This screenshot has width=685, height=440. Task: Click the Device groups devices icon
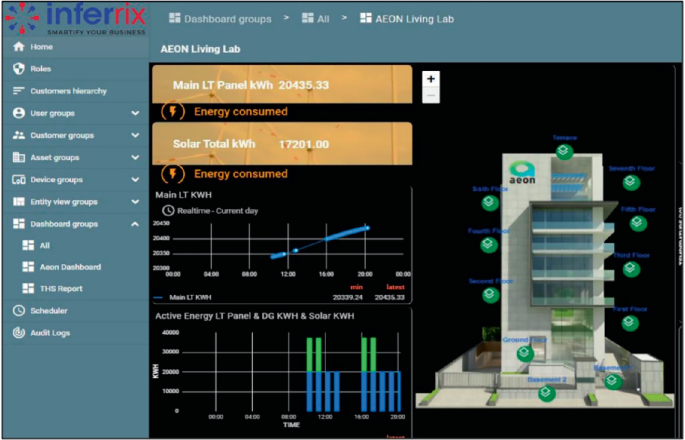point(19,180)
